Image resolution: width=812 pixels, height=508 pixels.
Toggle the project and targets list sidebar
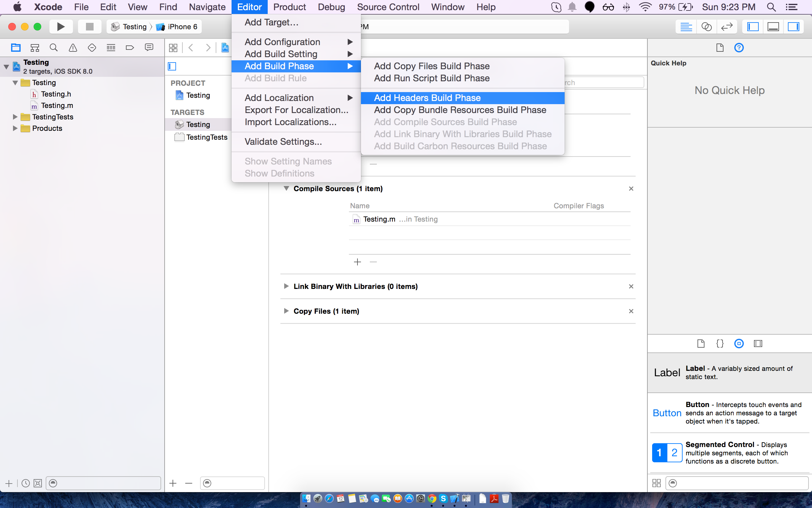coord(172,66)
